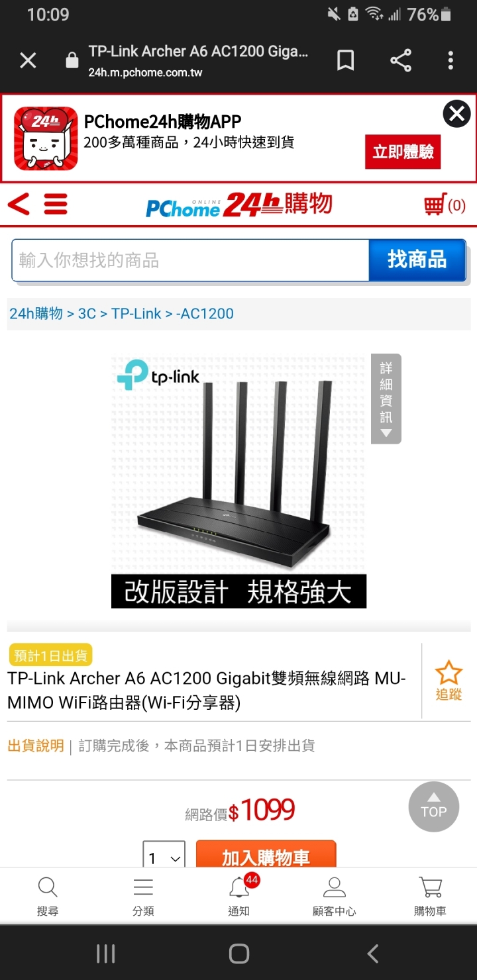Viewport: 477px width, 980px height.
Task: Open the TP-Link breadcrumb link
Action: [x=136, y=313]
